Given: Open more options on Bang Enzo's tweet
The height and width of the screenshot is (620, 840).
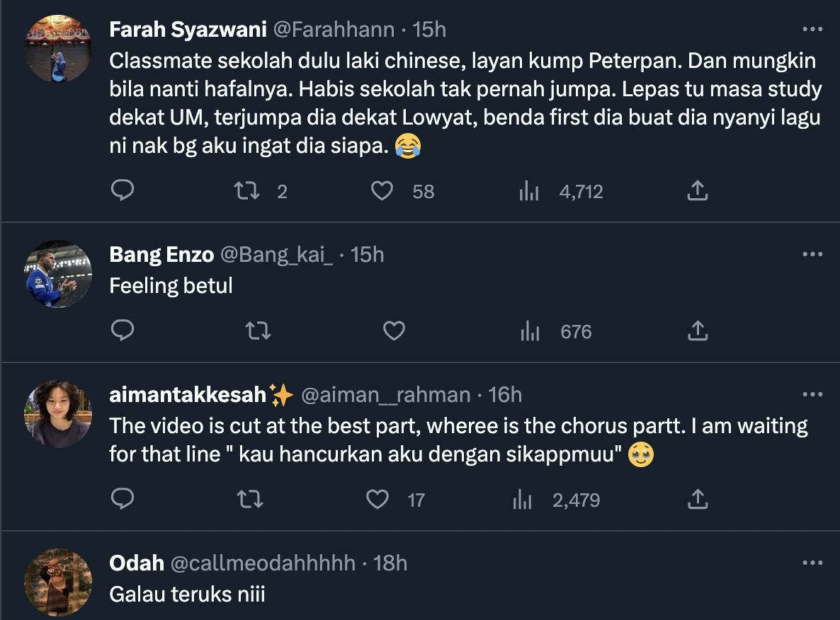Looking at the screenshot, I should [812, 255].
